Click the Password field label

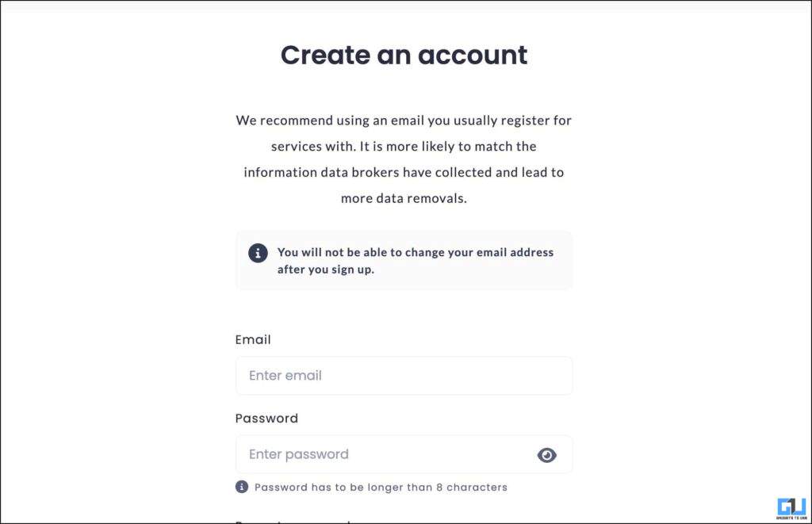(x=266, y=419)
